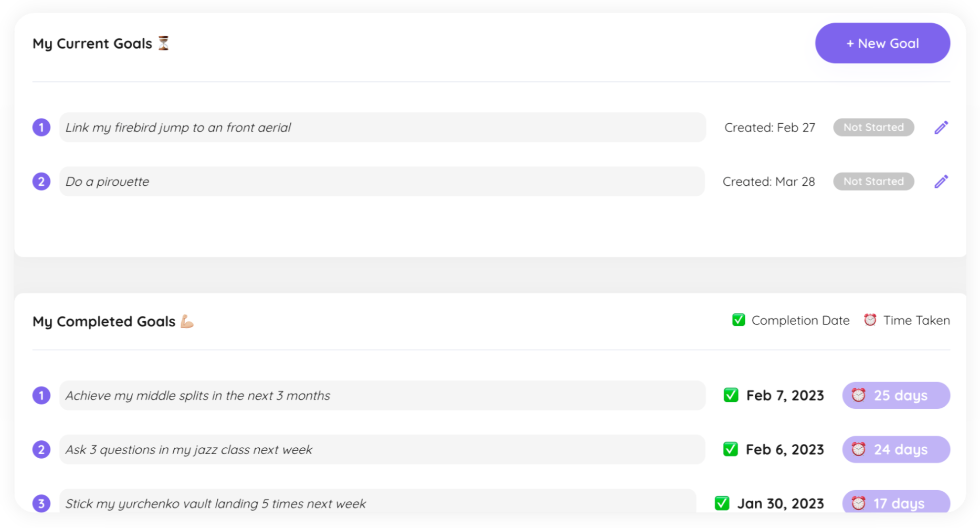Click the hourglass icon next to My Current Goals
Screen dimensions: 980x528
[x=164, y=43]
